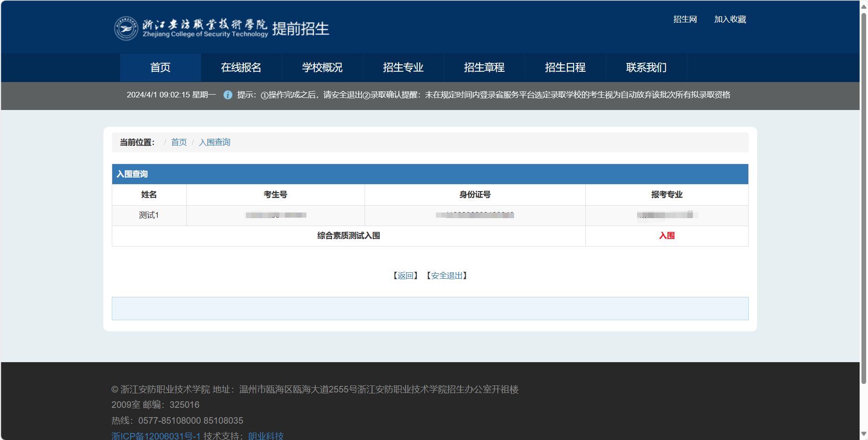Click the 招生网 link at top
868x440 pixels.
click(x=685, y=20)
